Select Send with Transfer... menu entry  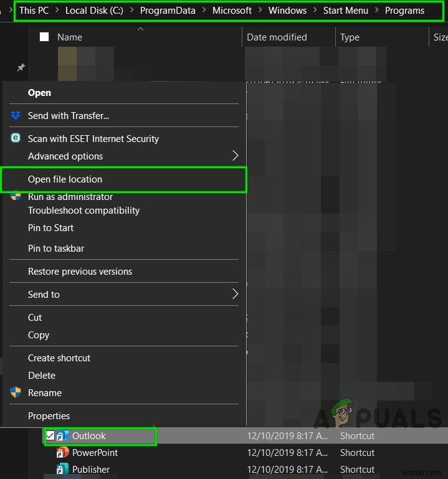69,116
